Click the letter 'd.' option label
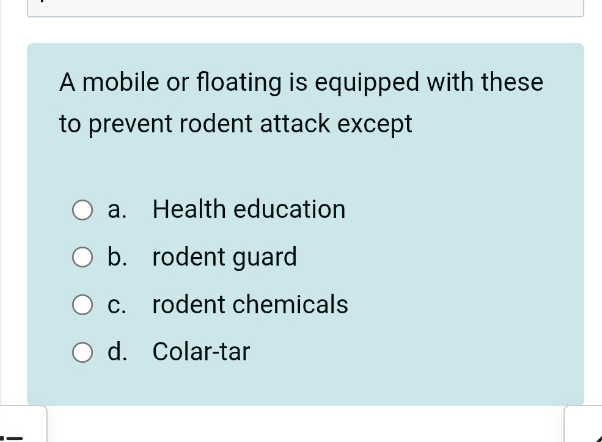 [118, 352]
